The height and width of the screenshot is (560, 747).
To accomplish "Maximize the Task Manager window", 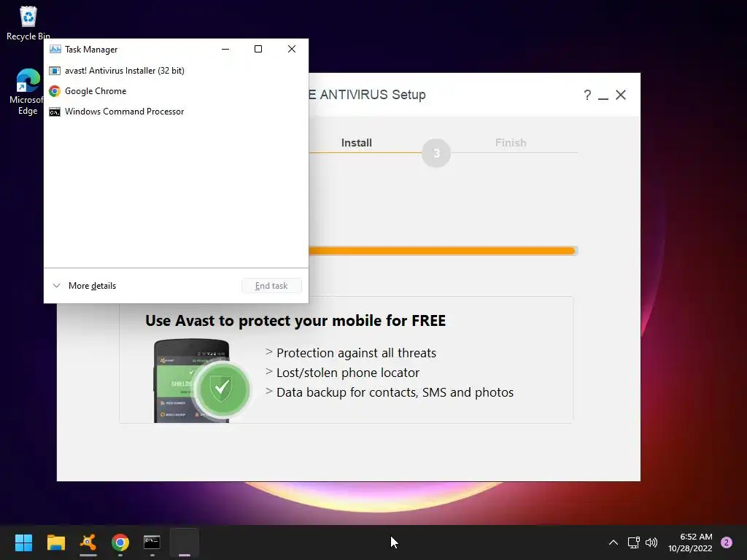I will (x=258, y=49).
